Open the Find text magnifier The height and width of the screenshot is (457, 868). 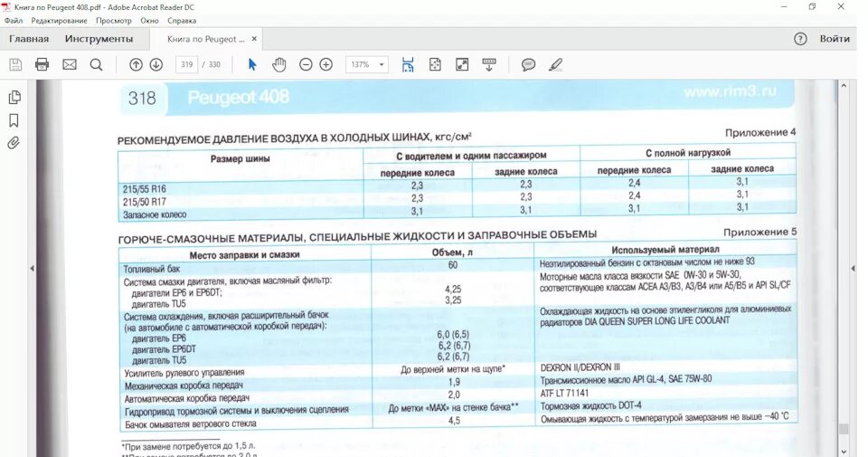tap(97, 65)
